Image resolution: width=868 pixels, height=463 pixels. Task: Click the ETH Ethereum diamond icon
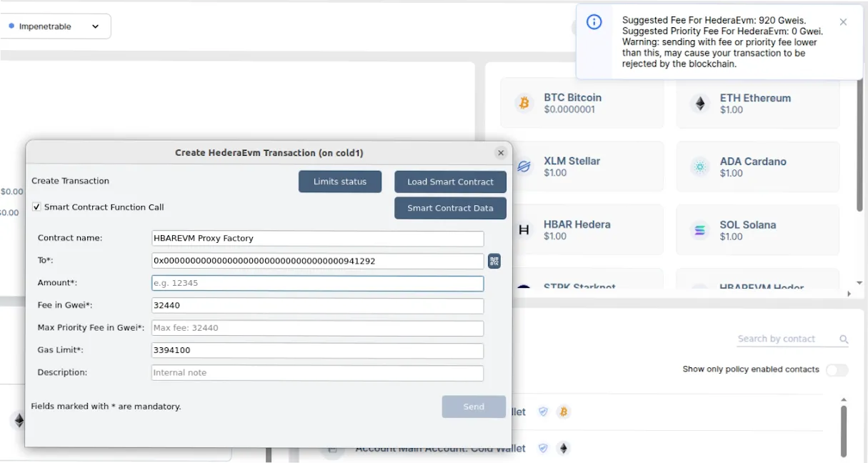pyautogui.click(x=700, y=104)
